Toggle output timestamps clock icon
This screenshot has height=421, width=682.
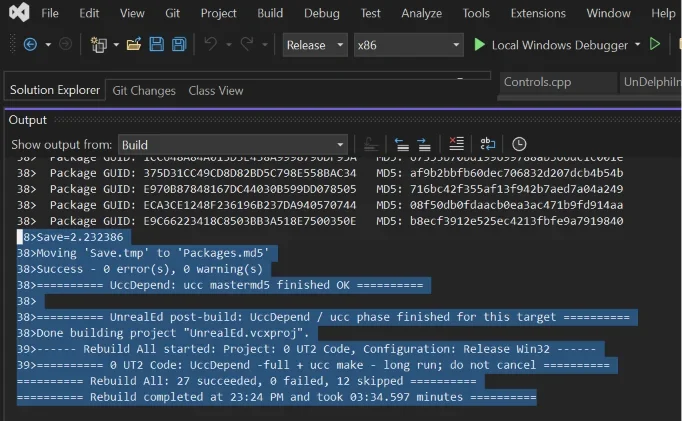click(519, 144)
